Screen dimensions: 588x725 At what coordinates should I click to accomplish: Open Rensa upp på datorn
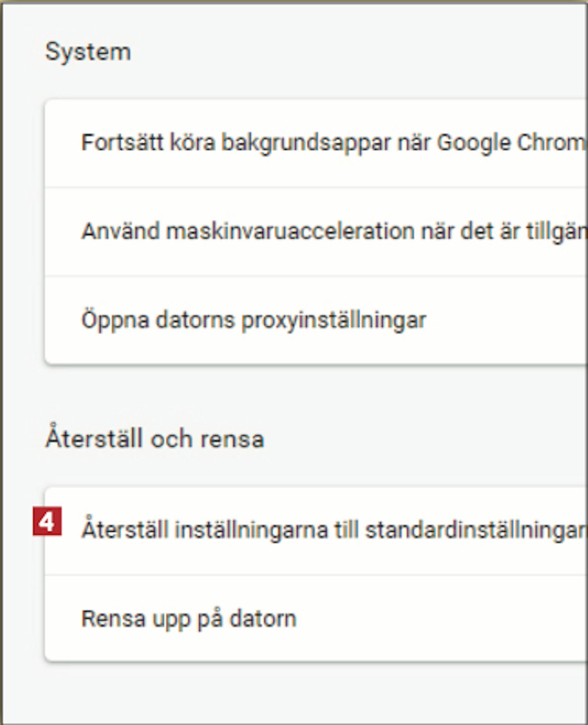click(189, 619)
